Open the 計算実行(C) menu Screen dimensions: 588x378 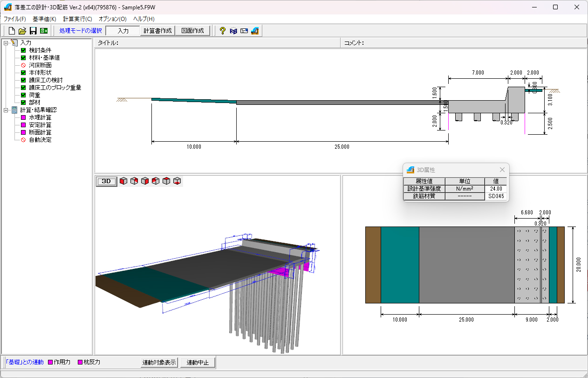tap(77, 19)
